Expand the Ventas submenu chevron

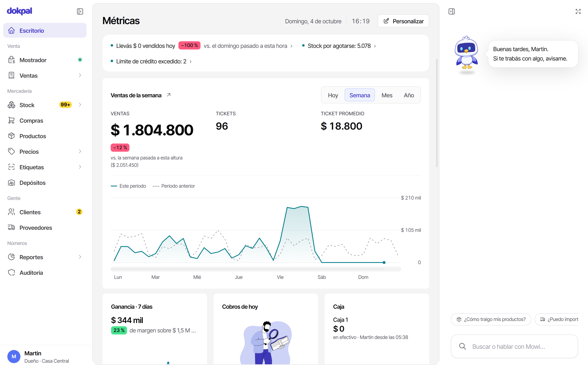80,75
